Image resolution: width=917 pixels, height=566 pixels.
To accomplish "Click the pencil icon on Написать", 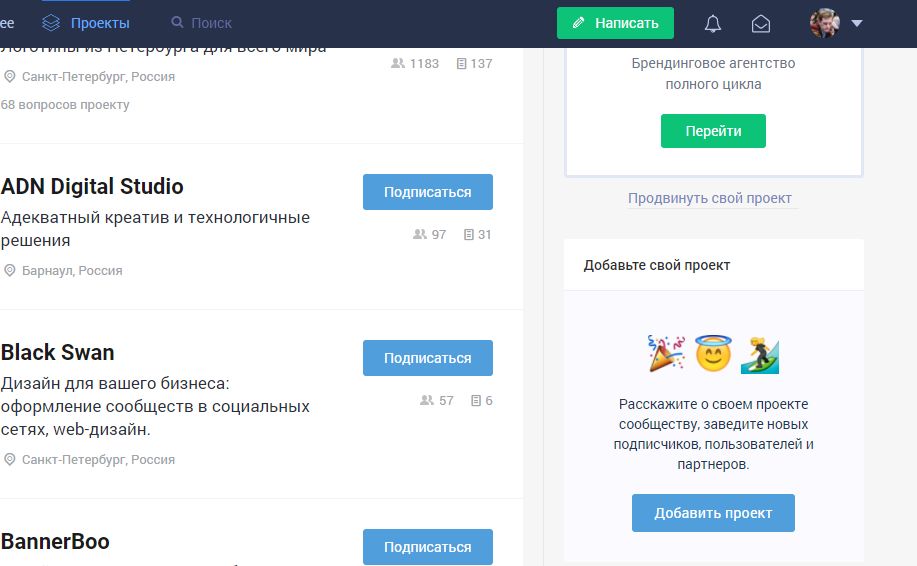I will pos(578,23).
